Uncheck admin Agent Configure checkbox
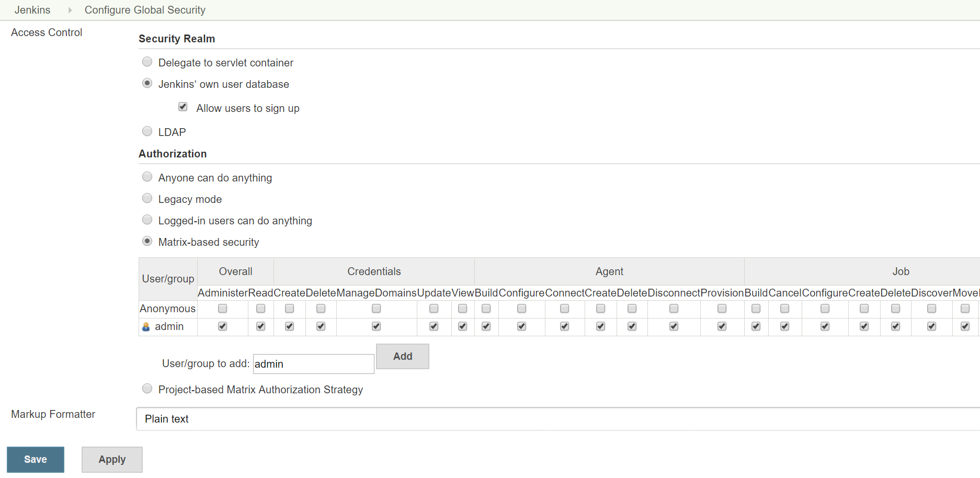Screen dimensions: 980x478 point(522,326)
